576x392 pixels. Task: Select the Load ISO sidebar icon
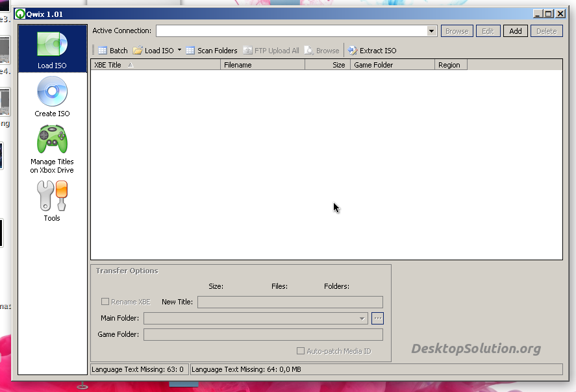[52, 49]
